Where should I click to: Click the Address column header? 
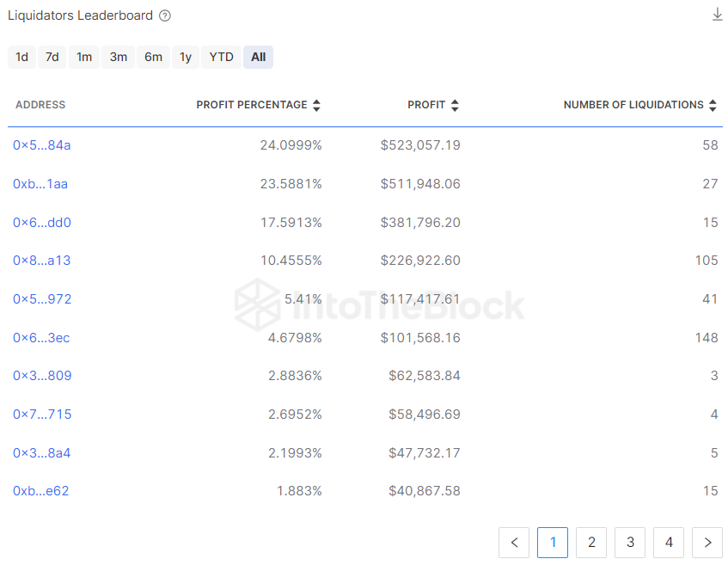(40, 105)
